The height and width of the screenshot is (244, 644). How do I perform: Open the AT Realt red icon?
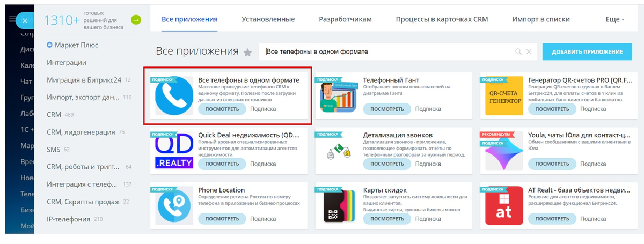[504, 205]
